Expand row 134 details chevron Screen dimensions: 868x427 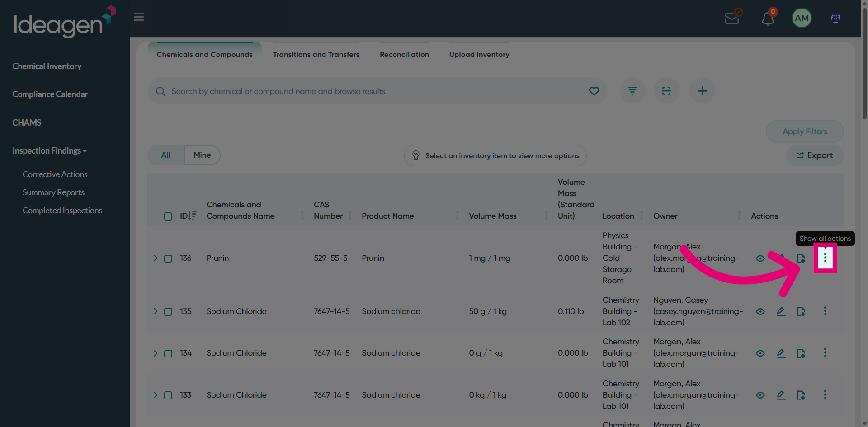tap(155, 353)
